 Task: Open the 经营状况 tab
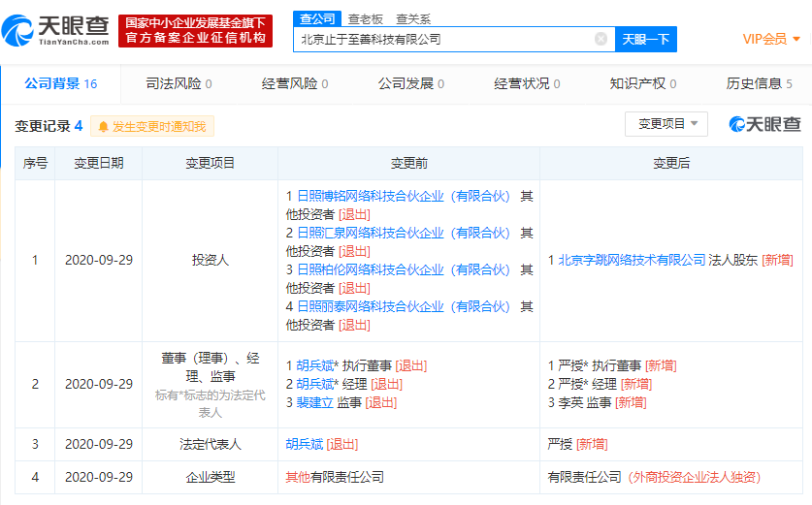527,83
